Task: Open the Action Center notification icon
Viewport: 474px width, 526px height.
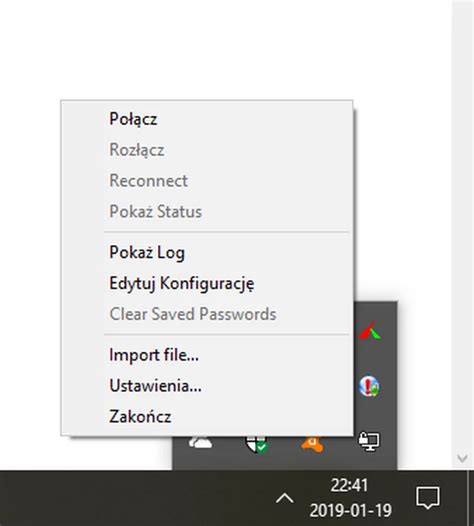Action: click(428, 498)
